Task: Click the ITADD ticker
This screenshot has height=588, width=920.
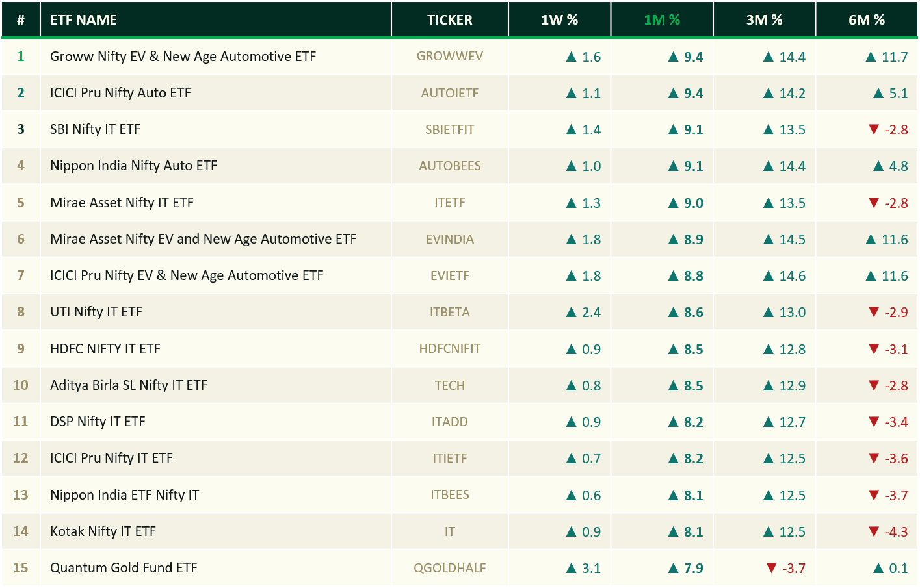Action: tap(450, 422)
